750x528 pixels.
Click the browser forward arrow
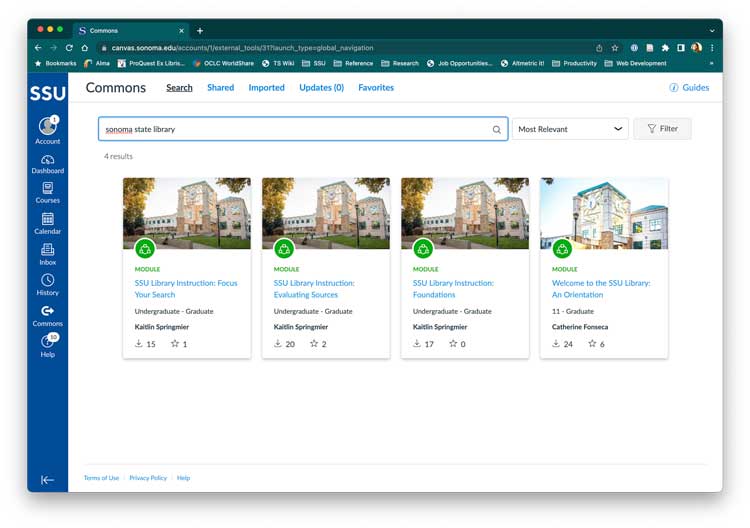coord(54,48)
